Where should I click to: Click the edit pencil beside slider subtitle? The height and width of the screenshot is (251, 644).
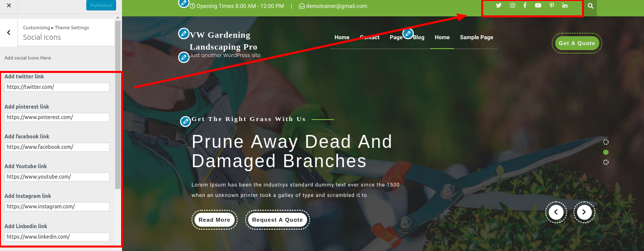pyautogui.click(x=185, y=121)
